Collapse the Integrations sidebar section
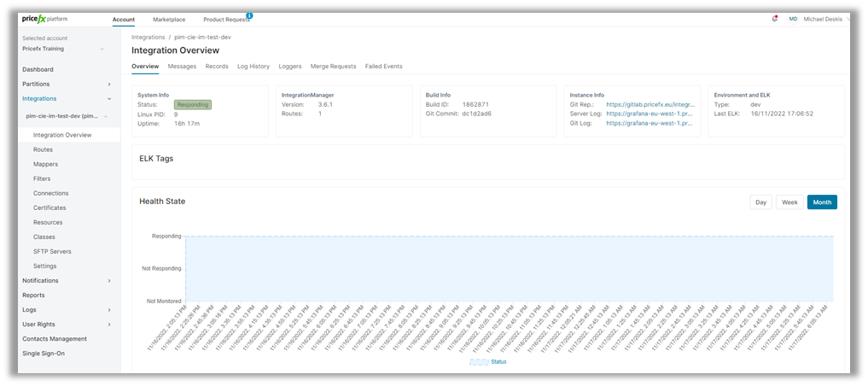Image resolution: width=868 pixels, height=386 pixels. [x=108, y=99]
